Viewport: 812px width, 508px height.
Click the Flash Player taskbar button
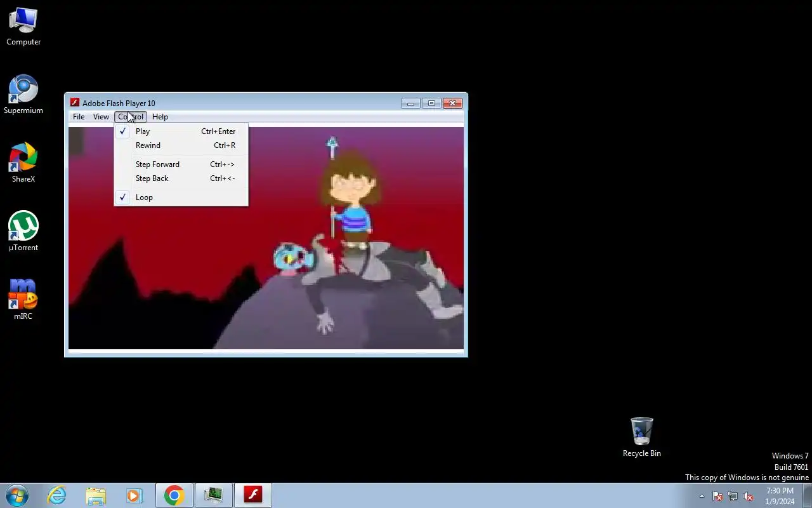pyautogui.click(x=253, y=495)
